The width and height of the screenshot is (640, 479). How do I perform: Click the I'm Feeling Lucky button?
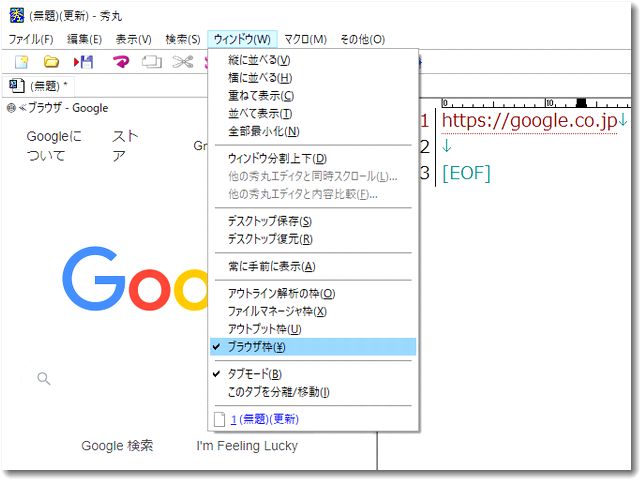pos(246,446)
